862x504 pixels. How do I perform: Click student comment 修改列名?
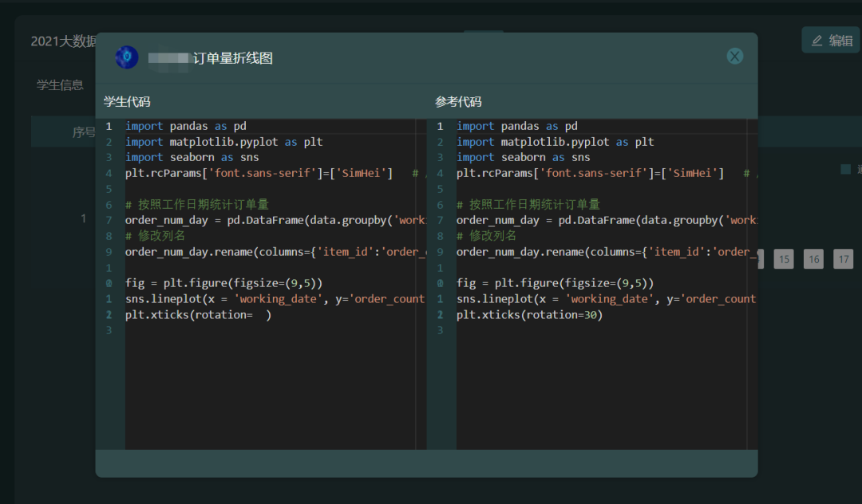(155, 236)
